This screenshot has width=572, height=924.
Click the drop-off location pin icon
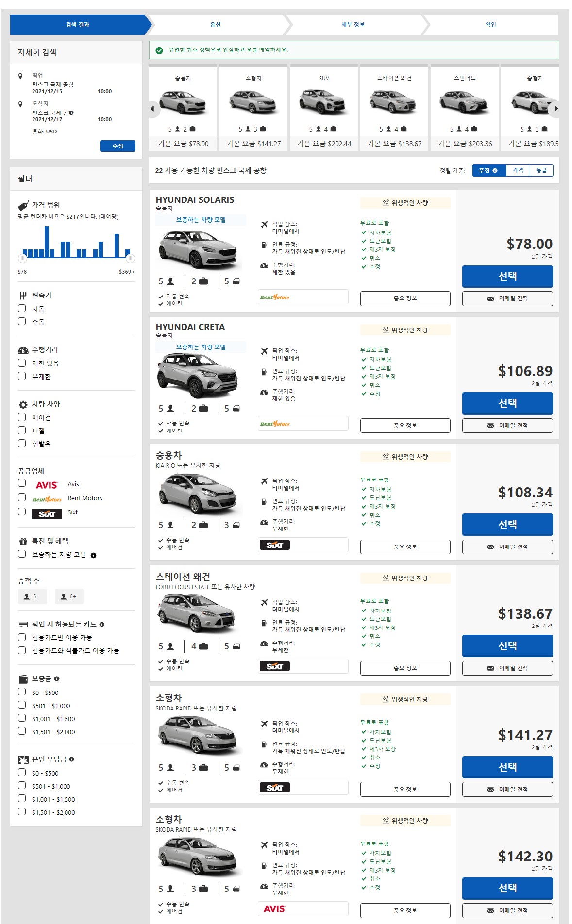click(20, 104)
